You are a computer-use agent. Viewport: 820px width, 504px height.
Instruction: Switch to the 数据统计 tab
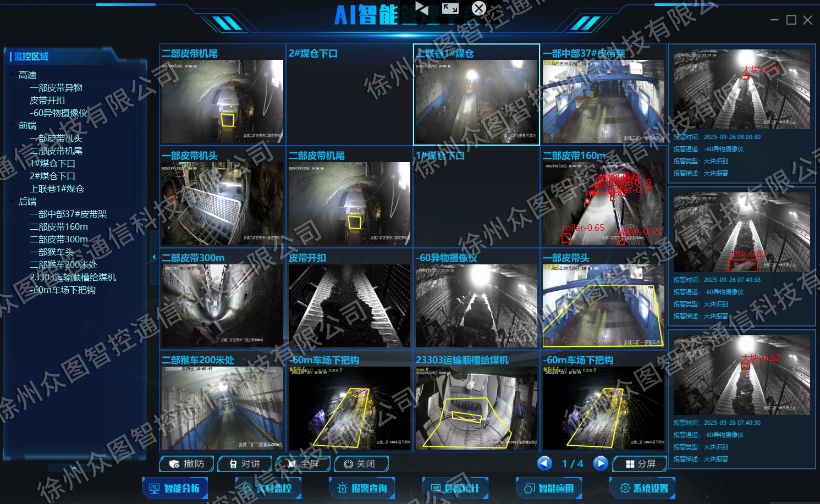click(x=455, y=488)
